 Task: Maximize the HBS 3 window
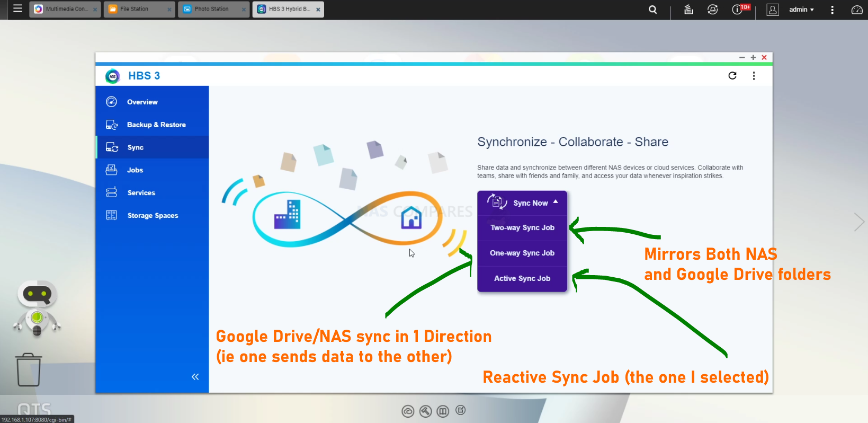(753, 57)
